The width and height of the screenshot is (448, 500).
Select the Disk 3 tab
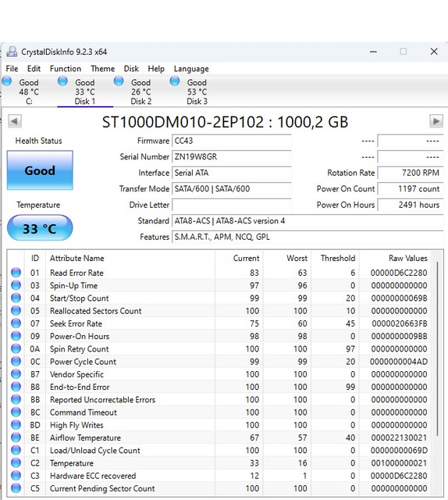(197, 92)
